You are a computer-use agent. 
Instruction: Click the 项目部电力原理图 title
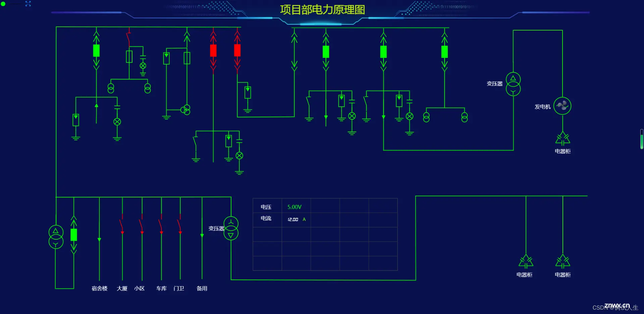[x=322, y=10]
